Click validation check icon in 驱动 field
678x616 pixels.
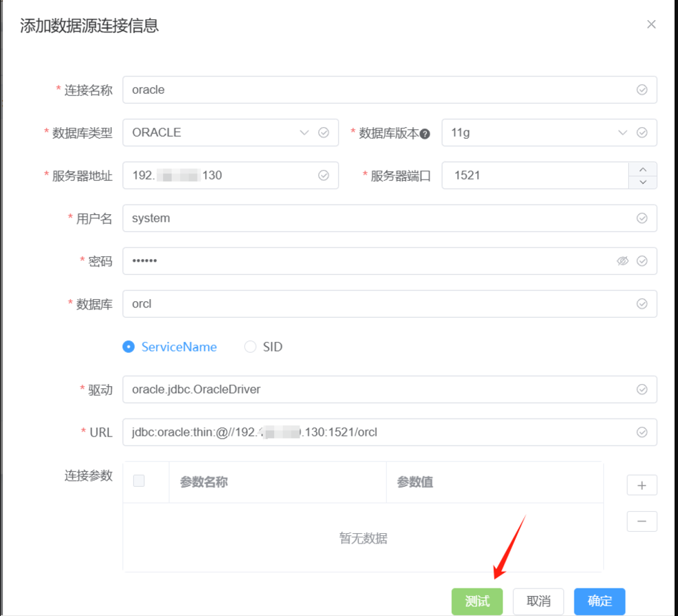[641, 389]
